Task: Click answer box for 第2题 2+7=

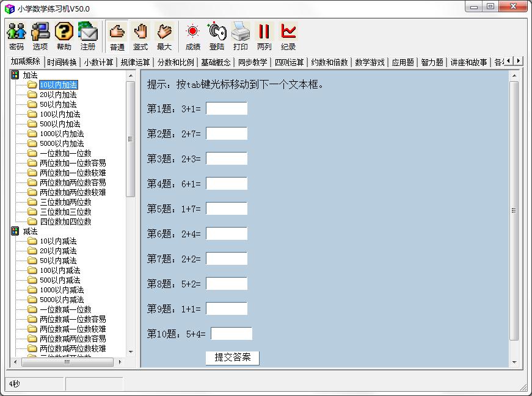Action: 227,134
